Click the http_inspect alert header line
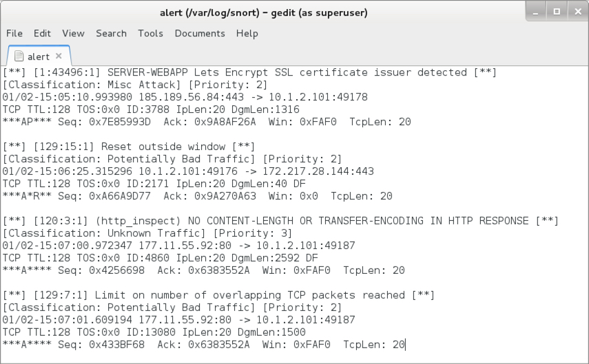The width and height of the screenshot is (589, 364). (280, 221)
